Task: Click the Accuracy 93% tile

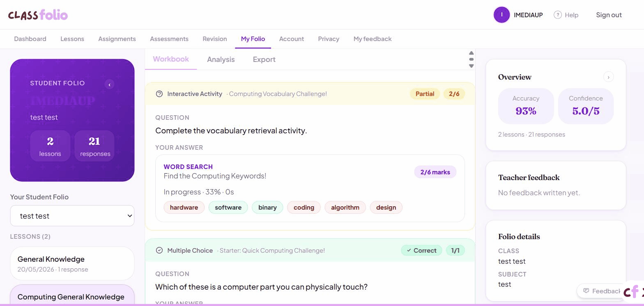Action: 526,106
